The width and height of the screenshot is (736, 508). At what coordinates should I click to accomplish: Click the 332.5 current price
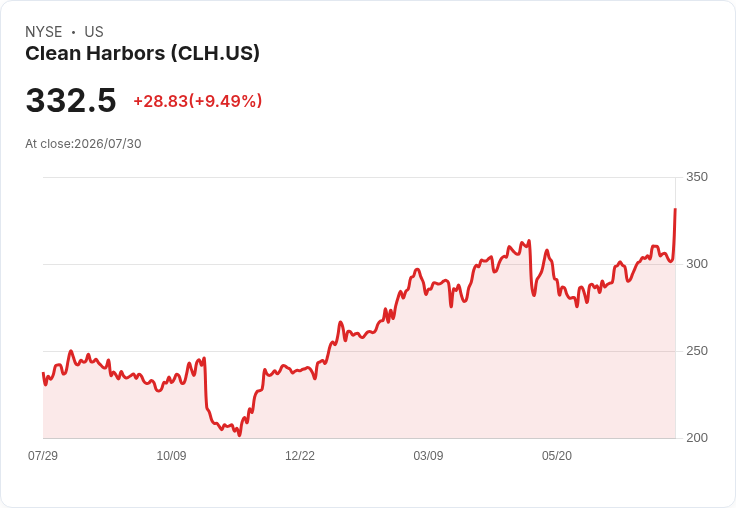click(x=71, y=100)
